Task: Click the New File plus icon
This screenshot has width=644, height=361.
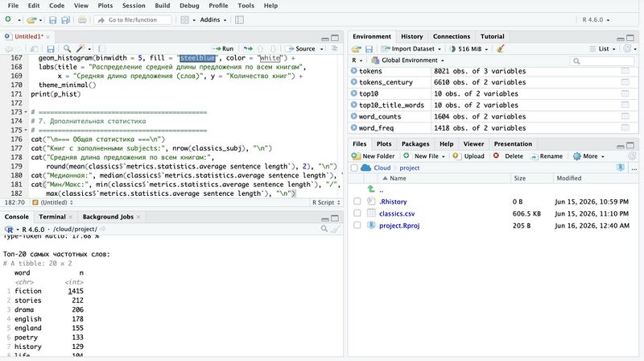Action: tap(8, 19)
